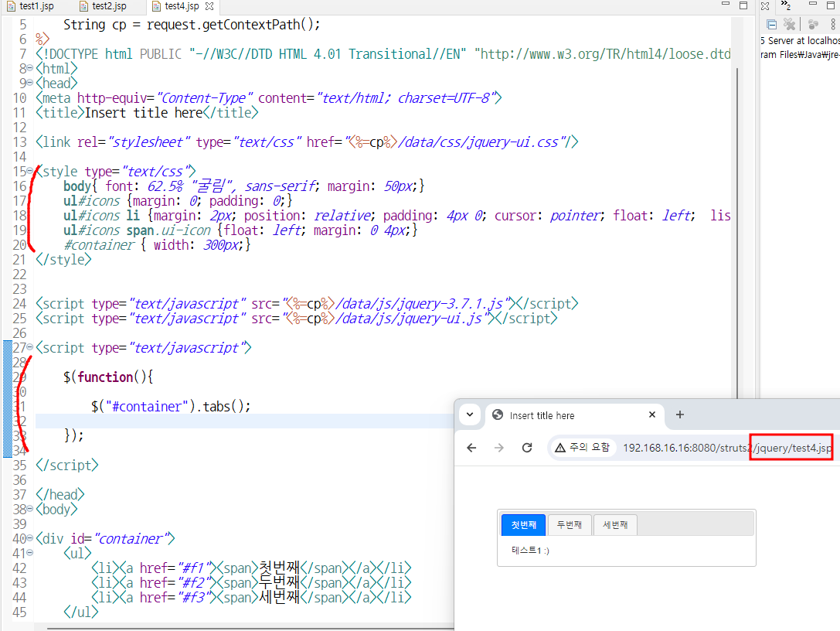The width and height of the screenshot is (840, 631).
Task: Select the 세번째 tab on the web page
Action: [x=615, y=525]
